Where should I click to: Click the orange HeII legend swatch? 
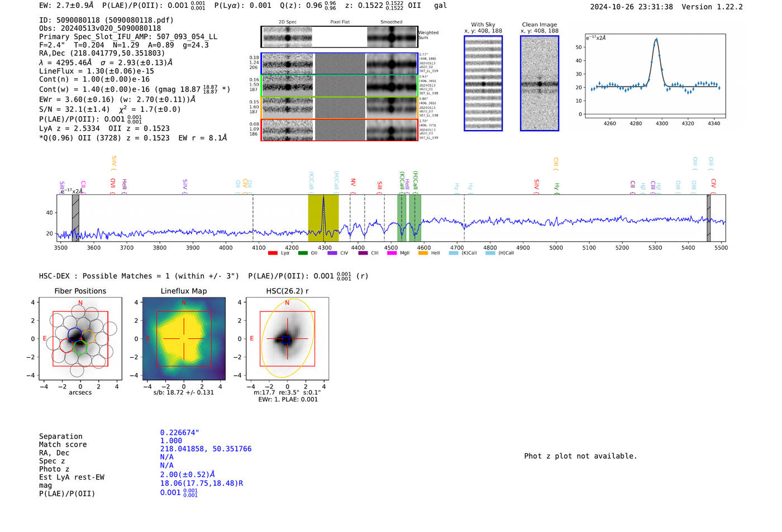[423, 253]
